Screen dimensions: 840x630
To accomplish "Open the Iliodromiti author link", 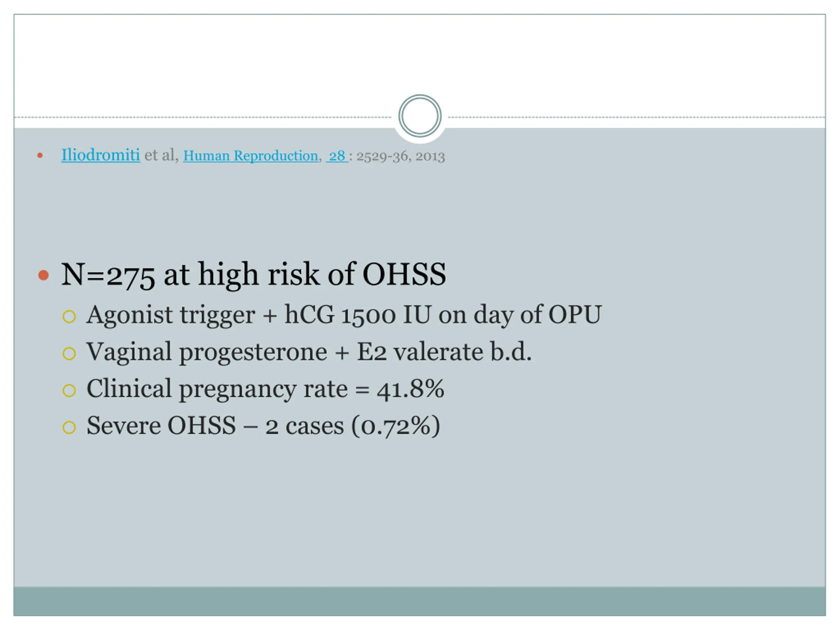I will [101, 155].
